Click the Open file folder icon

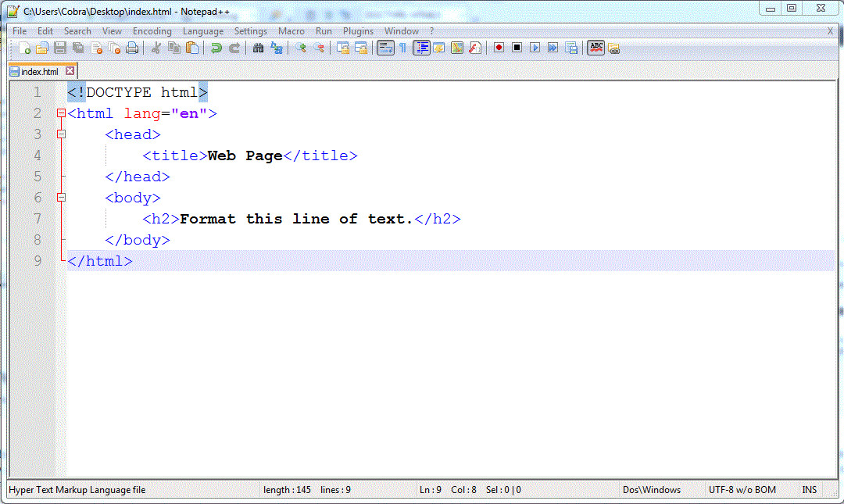coord(42,48)
